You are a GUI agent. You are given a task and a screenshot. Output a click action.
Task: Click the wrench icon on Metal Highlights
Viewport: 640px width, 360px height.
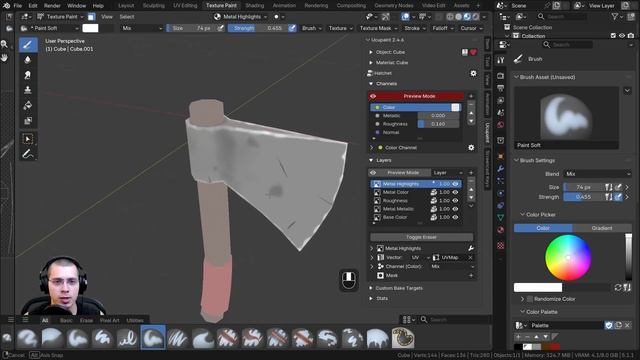click(x=471, y=248)
